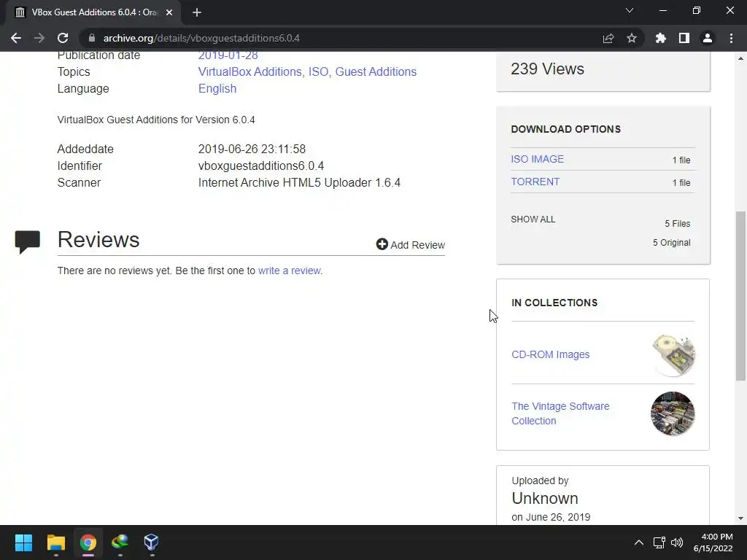
Task: Open a new browser tab
Action: 197,12
